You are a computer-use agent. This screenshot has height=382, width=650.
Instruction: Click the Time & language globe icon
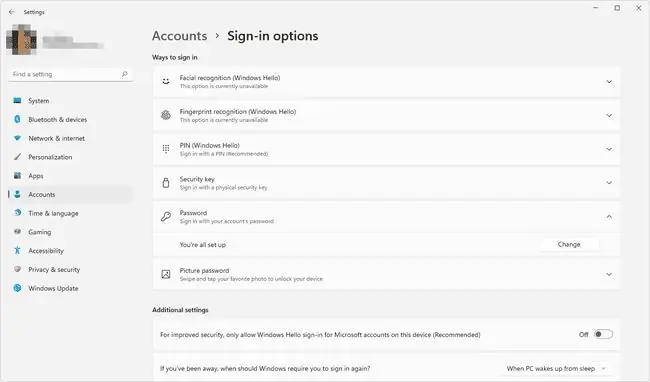click(17, 213)
